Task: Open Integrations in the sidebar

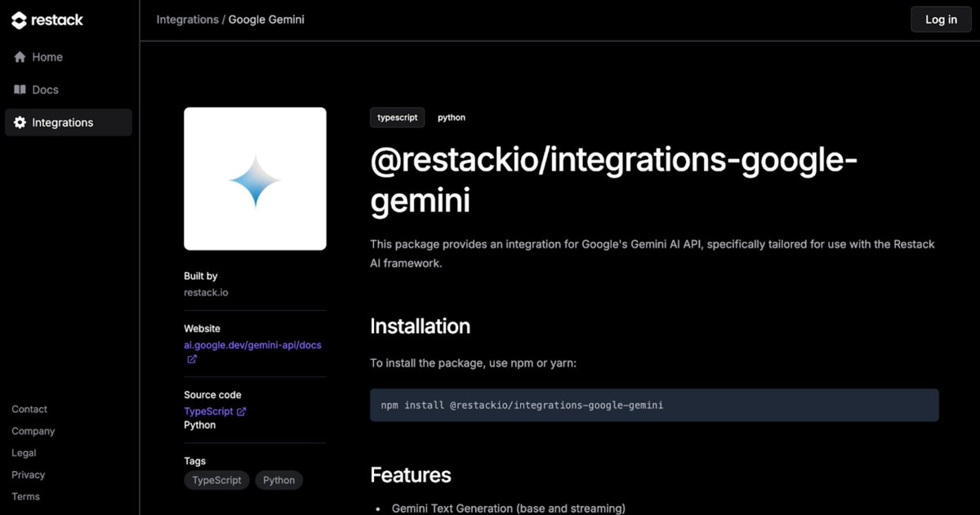Action: point(69,122)
